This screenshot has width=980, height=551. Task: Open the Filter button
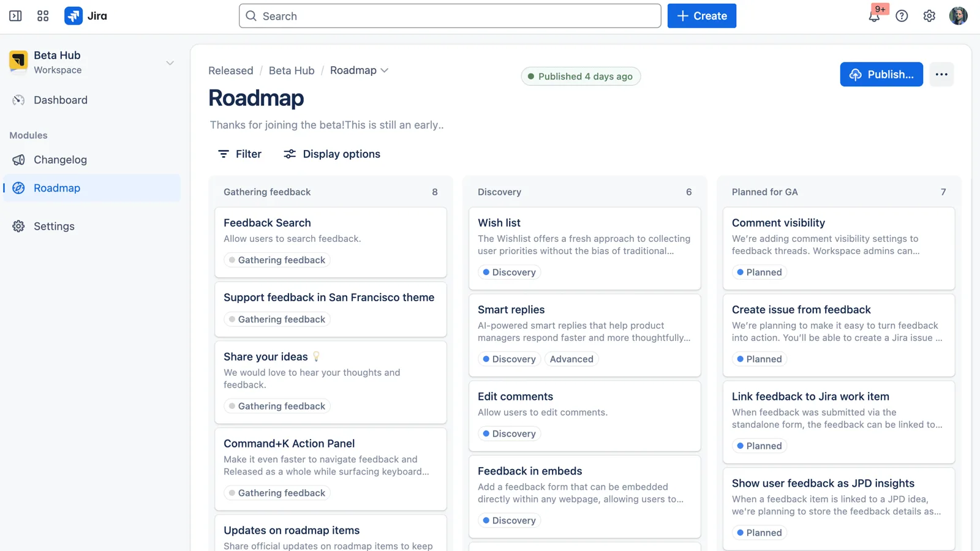coord(240,154)
